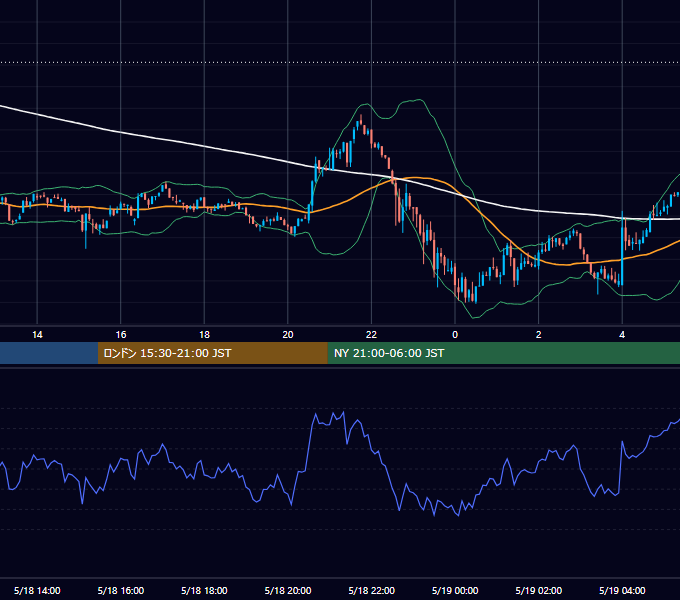Click the 5/18 14:00 label on indicator axis

click(x=37, y=590)
